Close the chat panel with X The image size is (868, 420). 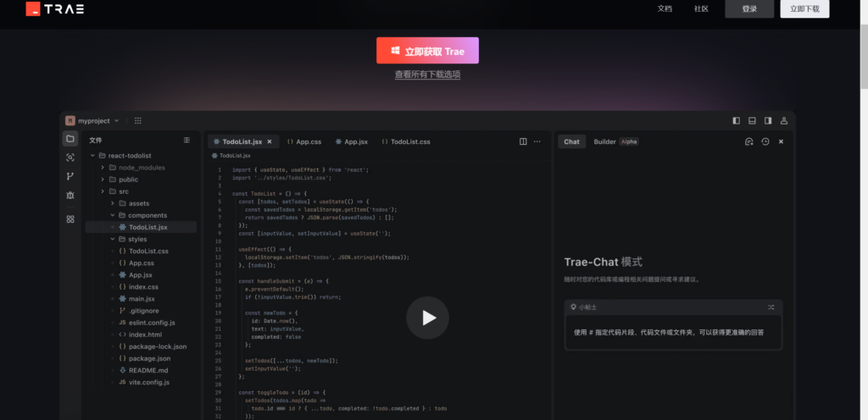[781, 141]
